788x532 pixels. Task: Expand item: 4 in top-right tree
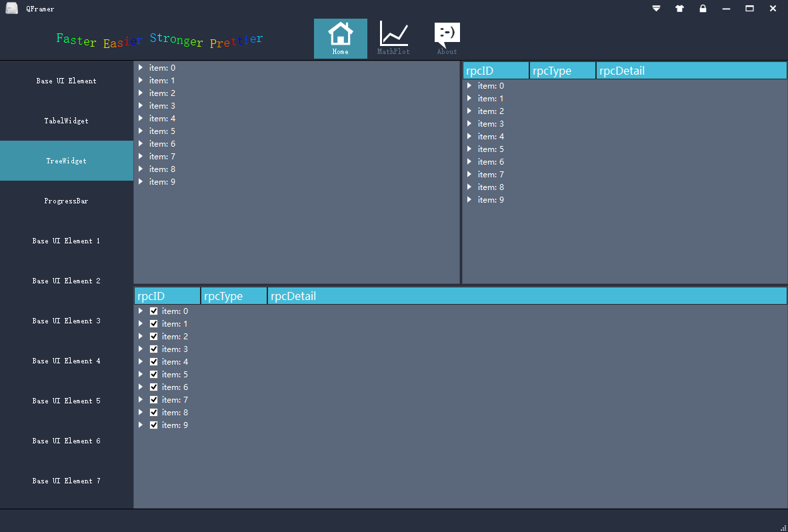point(469,136)
